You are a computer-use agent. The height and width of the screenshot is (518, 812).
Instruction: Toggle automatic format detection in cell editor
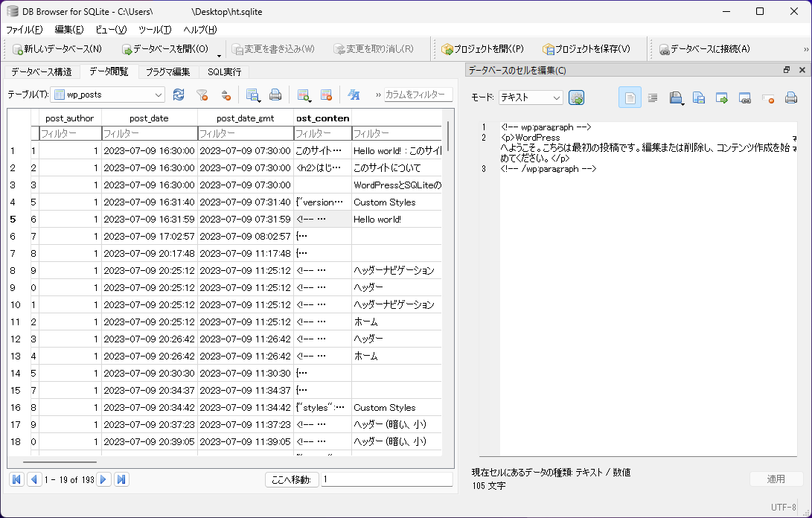[575, 97]
